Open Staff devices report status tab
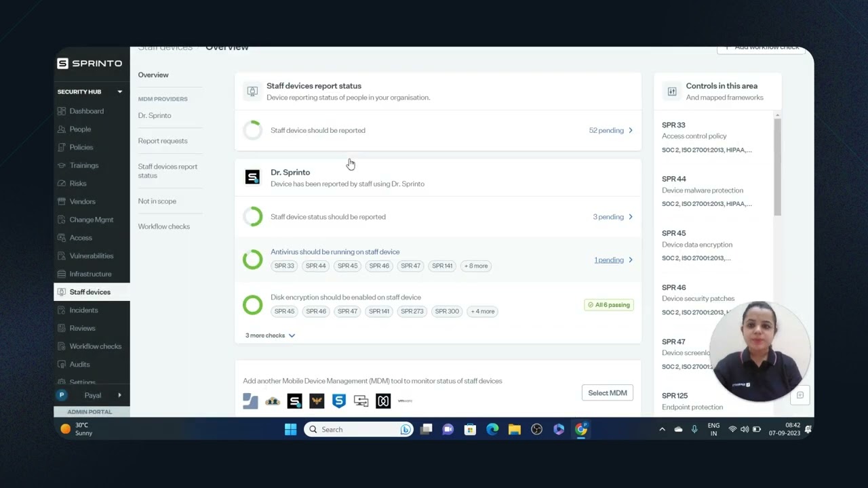 point(167,171)
